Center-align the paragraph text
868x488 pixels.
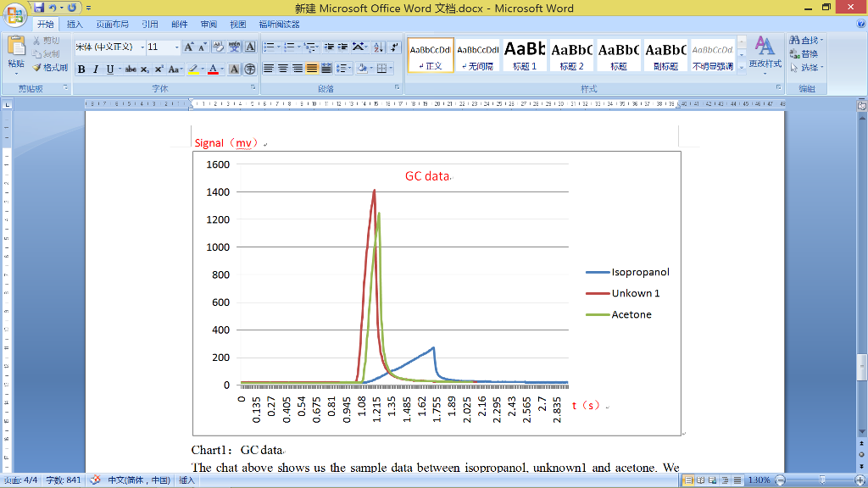pos(283,69)
